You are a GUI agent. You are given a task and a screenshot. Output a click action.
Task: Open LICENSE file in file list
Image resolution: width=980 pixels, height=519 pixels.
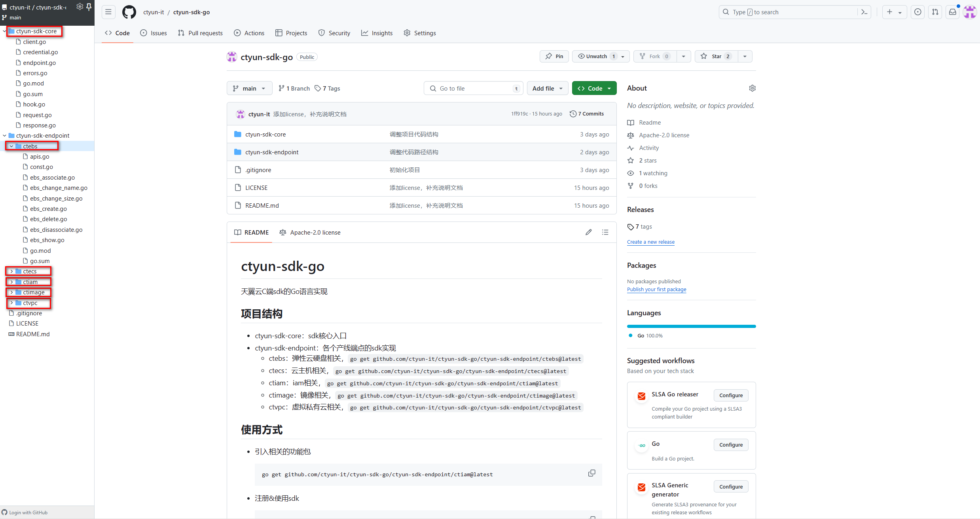pyautogui.click(x=256, y=188)
